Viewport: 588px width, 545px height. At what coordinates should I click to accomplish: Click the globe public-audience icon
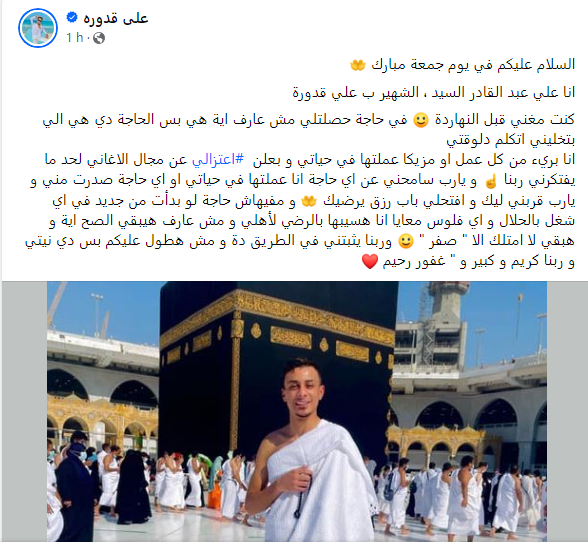tap(99, 38)
